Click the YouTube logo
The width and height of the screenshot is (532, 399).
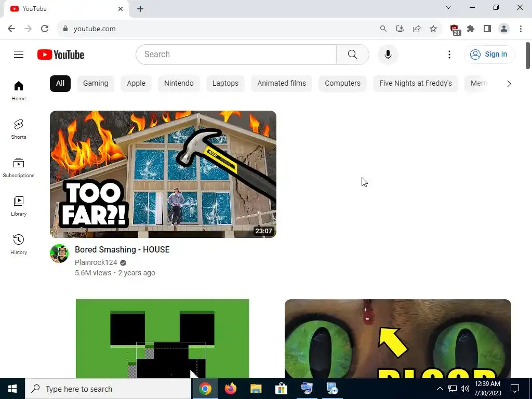(x=61, y=55)
